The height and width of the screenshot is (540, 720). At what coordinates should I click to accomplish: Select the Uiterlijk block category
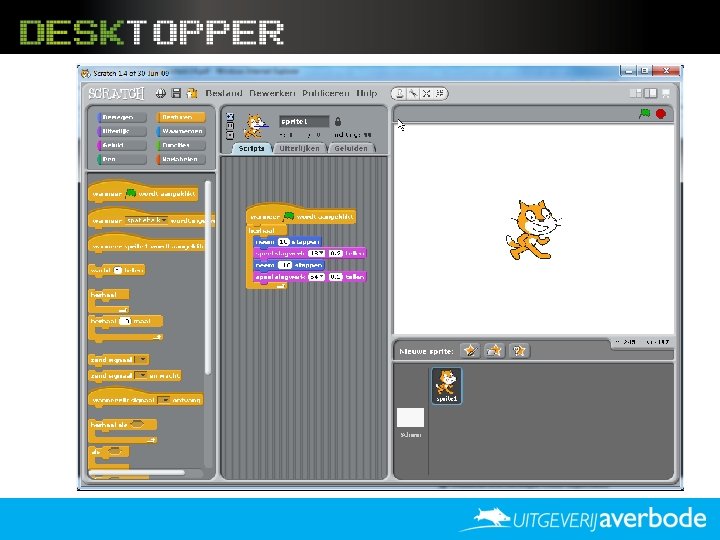[122, 131]
